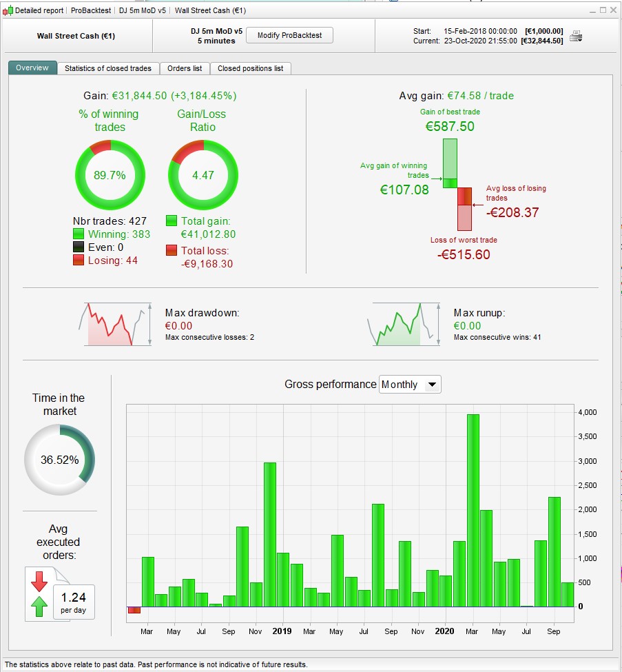The width and height of the screenshot is (622, 672).
Task: Close the Detailed report window
Action: tap(614, 10)
